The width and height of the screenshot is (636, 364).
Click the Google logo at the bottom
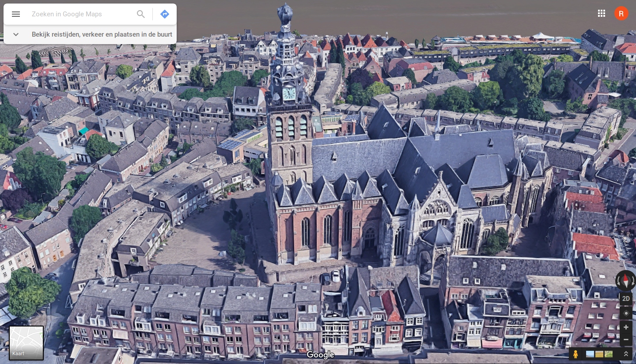click(x=320, y=355)
